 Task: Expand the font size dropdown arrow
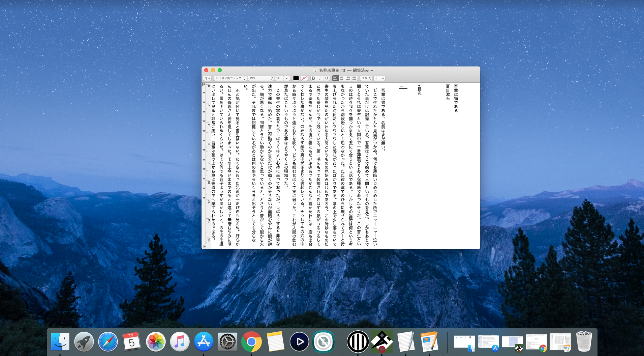[x=286, y=78]
